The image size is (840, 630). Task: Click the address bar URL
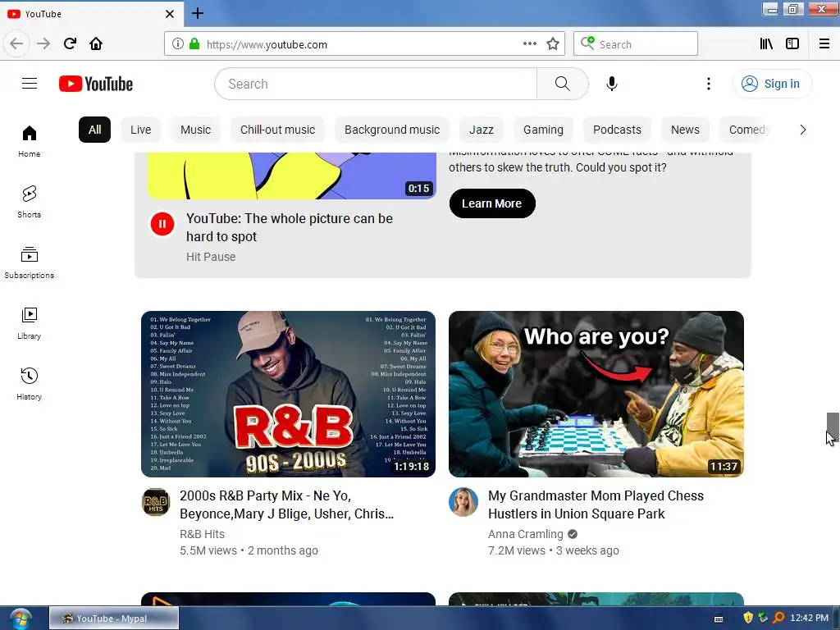coord(267,44)
